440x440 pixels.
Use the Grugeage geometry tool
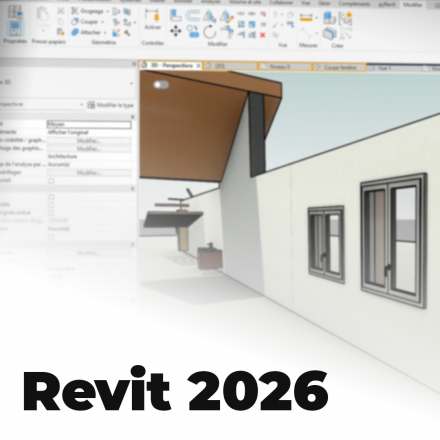[87, 11]
